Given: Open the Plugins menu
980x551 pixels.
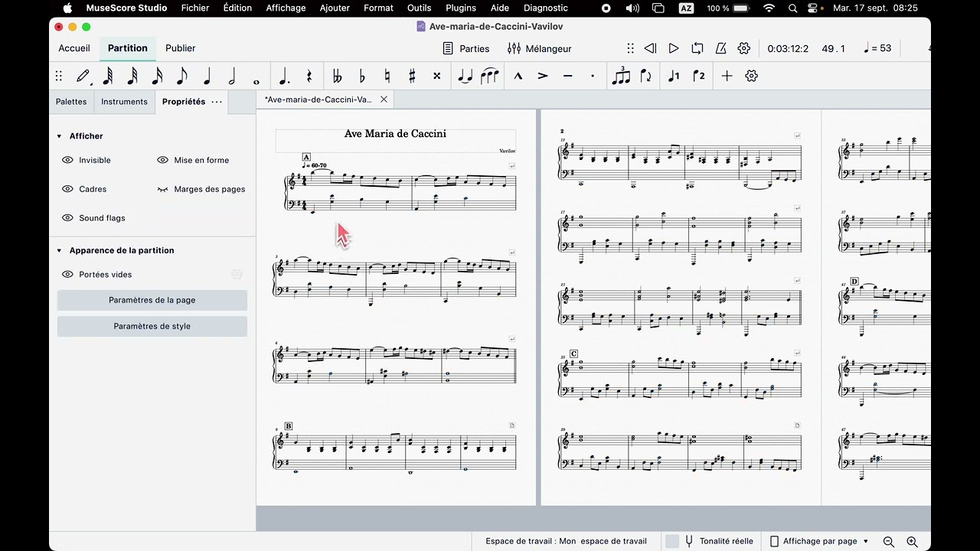Looking at the screenshot, I should 461,8.
